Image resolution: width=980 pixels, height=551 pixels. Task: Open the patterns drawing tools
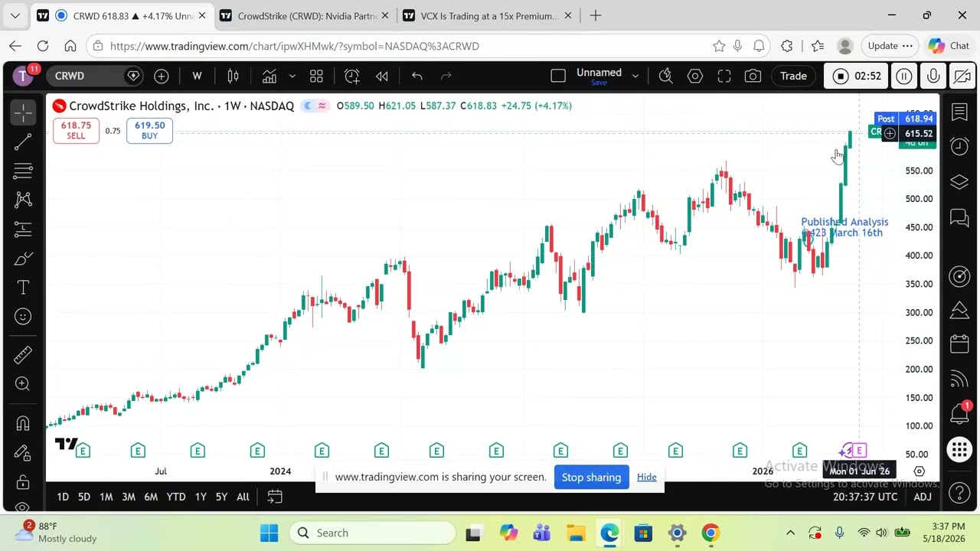[x=23, y=200]
